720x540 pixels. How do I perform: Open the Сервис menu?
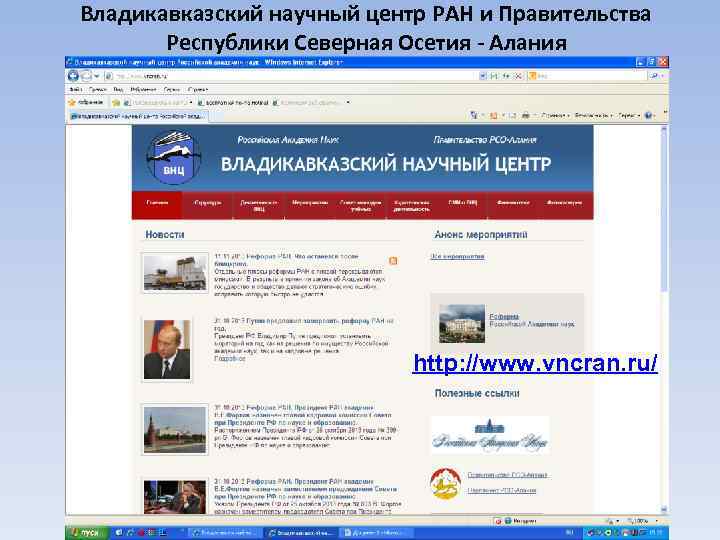click(172, 90)
